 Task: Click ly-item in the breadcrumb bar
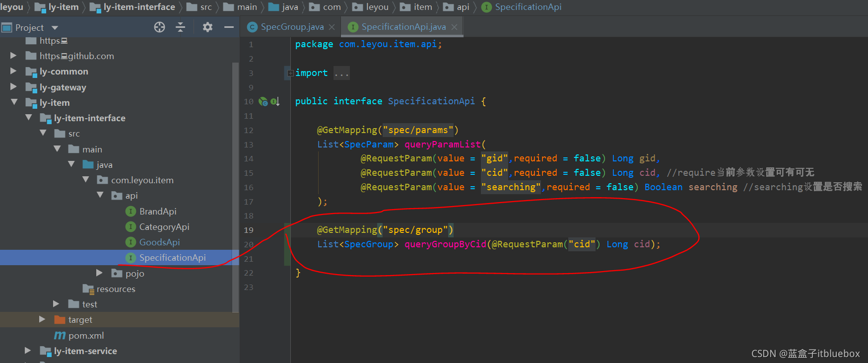point(64,7)
